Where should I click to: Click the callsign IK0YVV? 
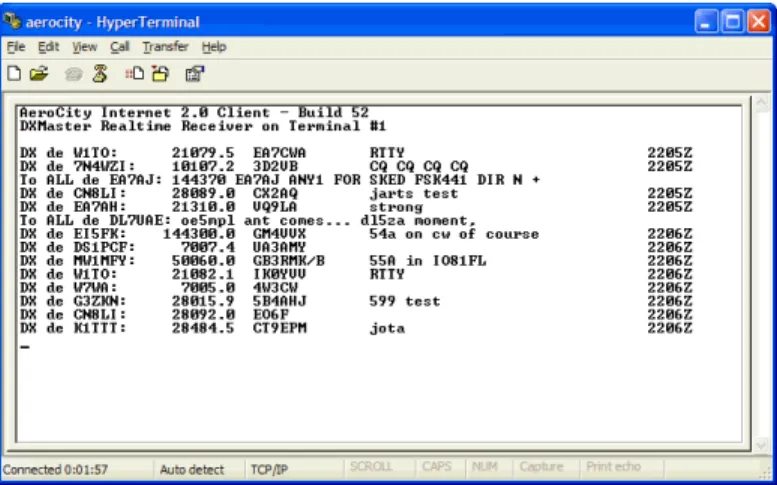click(279, 274)
